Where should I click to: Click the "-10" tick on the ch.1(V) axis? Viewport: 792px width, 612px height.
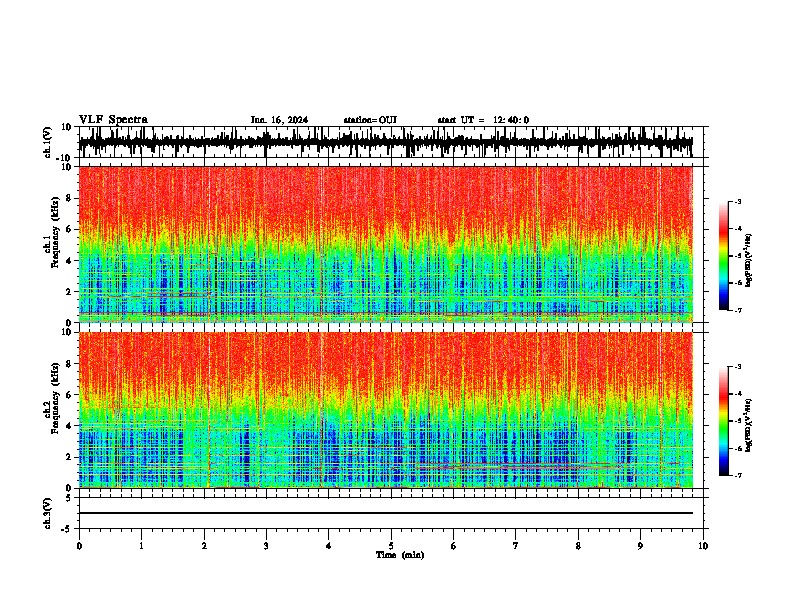(65, 158)
